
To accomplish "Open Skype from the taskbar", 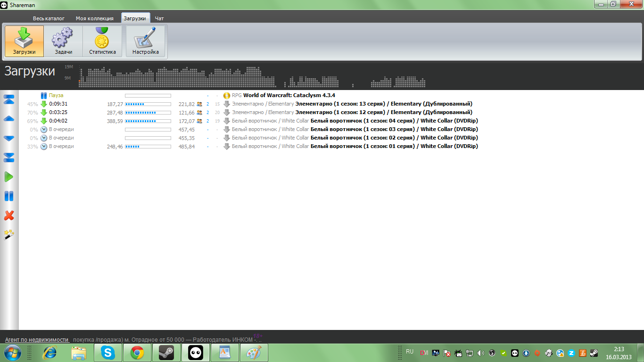I will point(108,353).
